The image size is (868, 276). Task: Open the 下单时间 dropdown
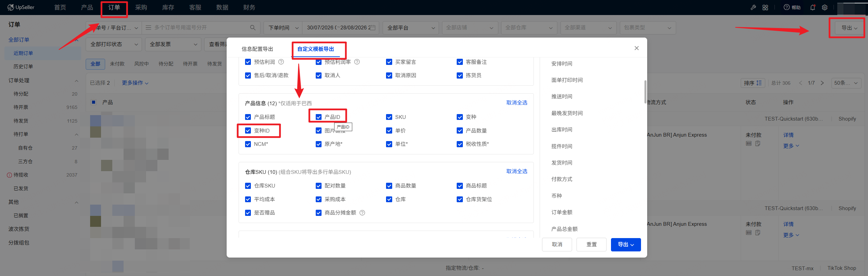pos(283,28)
